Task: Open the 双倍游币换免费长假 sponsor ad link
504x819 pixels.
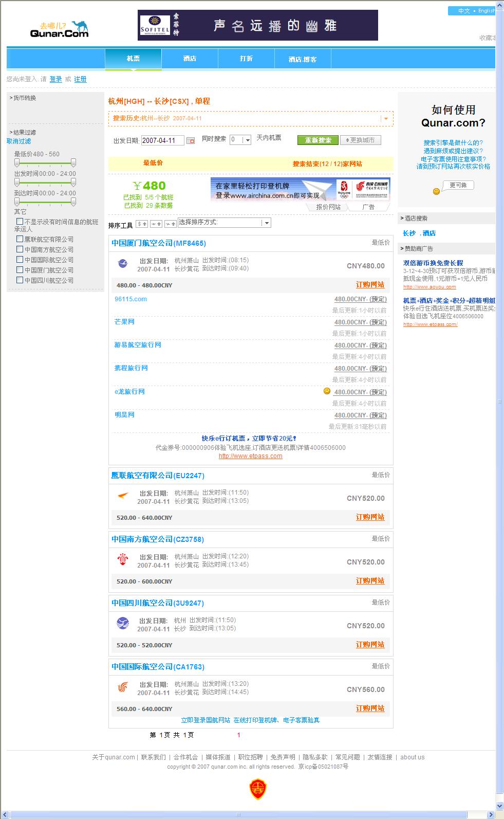Action: point(433,263)
